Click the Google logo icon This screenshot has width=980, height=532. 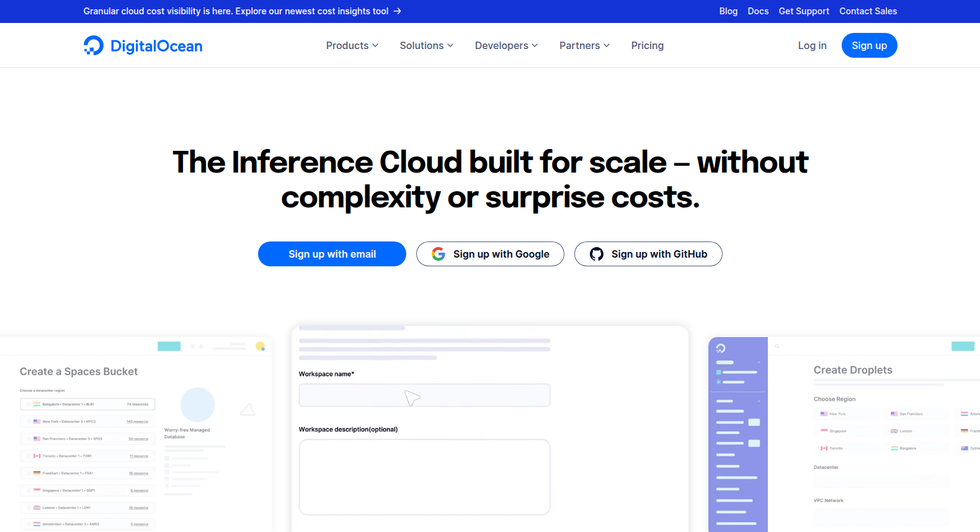[x=439, y=254]
